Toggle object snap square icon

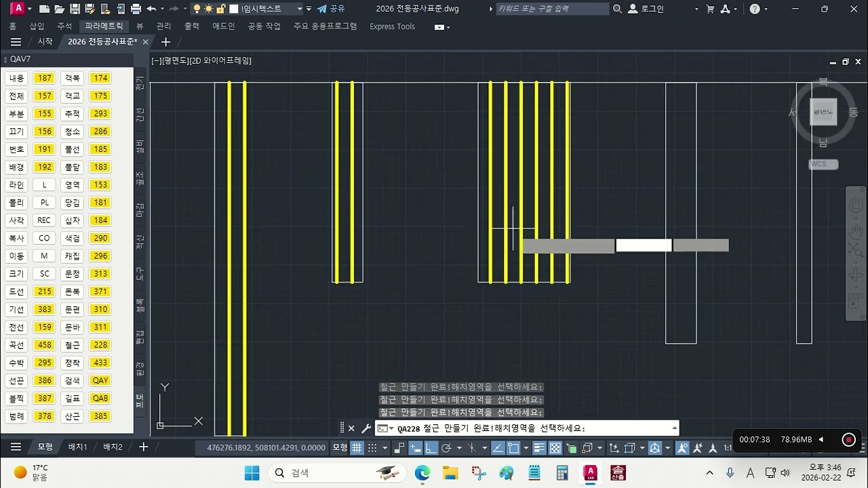513,448
